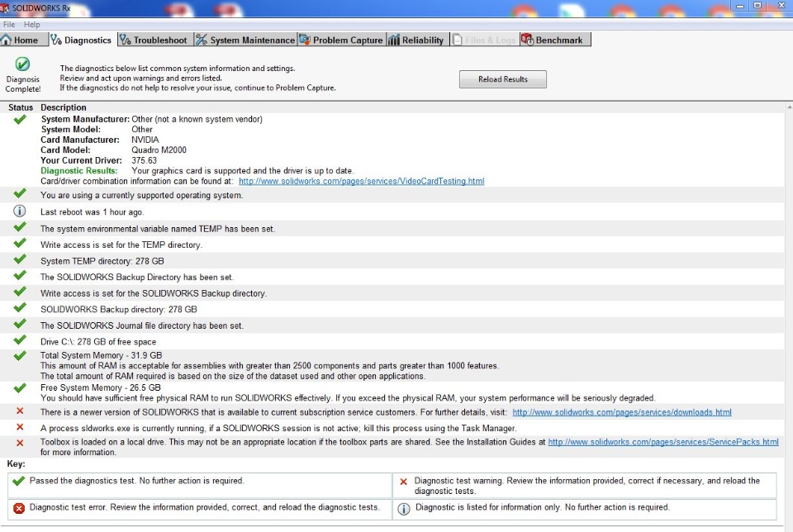793x532 pixels.
Task: Open the System Maintenance tab
Action: 245,40
